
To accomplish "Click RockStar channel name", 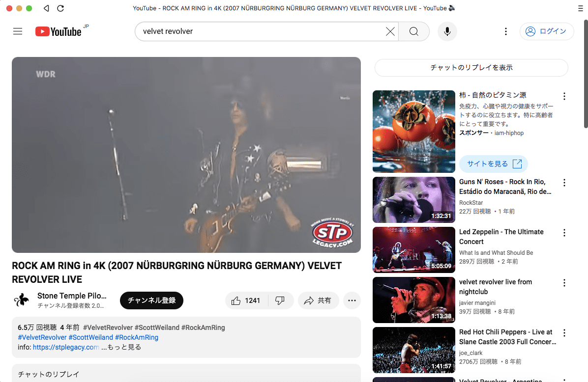I will coord(471,203).
